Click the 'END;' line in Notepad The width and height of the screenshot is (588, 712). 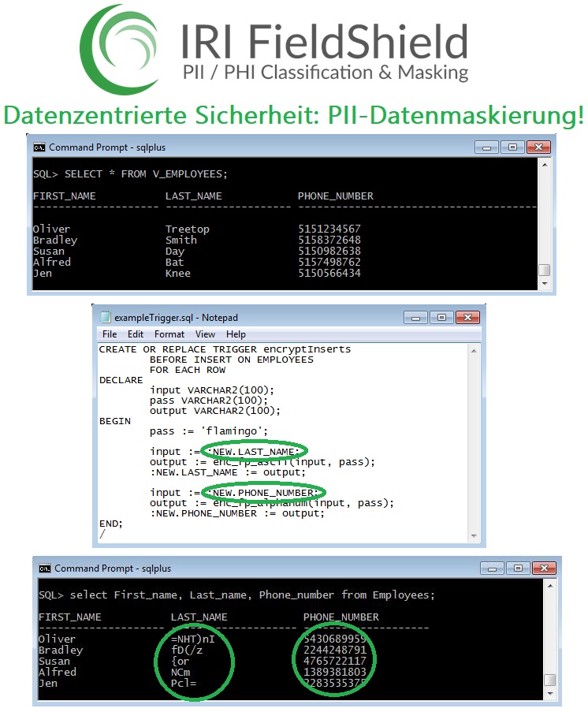[x=111, y=524]
